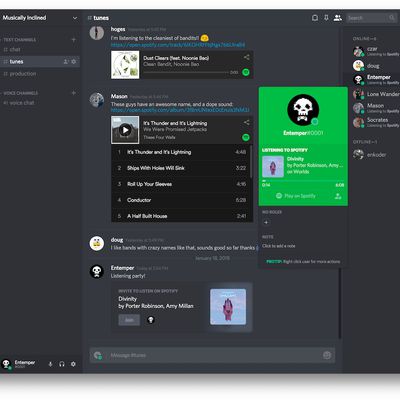Share the Dust Clears track embed
The image size is (400, 400).
coord(246,57)
